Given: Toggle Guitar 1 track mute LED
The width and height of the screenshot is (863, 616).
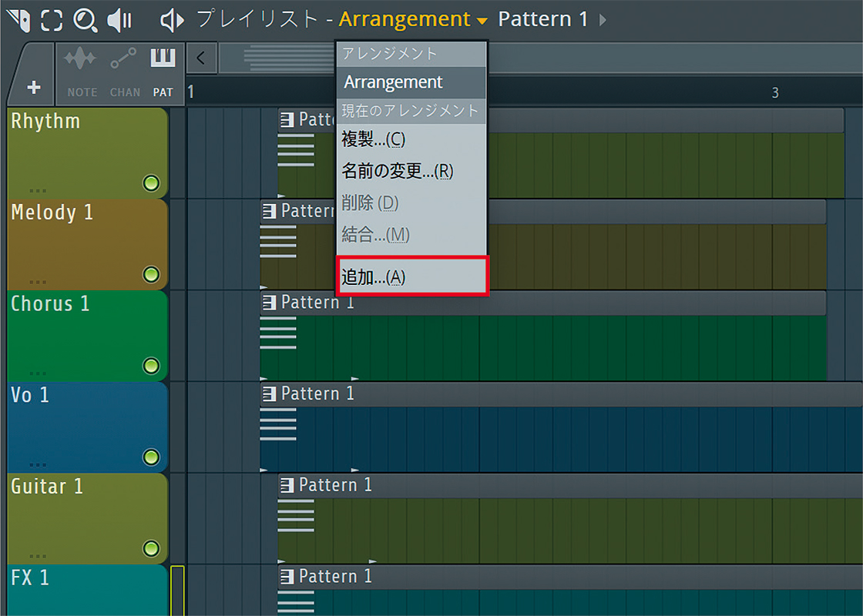Looking at the screenshot, I should point(151,548).
